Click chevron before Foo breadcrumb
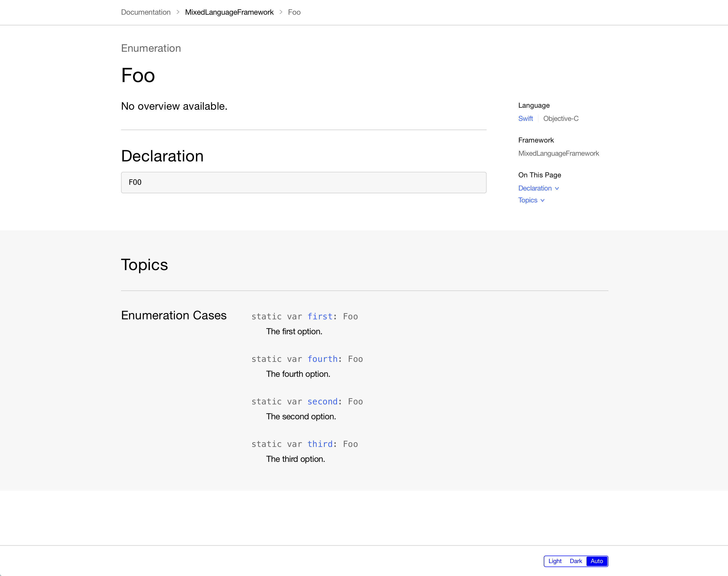This screenshot has width=728, height=576. (x=280, y=12)
